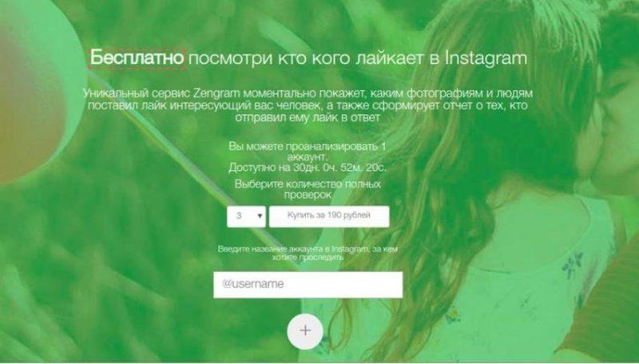This screenshot has height=364, width=639.
Task: Click the Вы можете проанализировать 1 аккаунт text
Action: [x=308, y=151]
